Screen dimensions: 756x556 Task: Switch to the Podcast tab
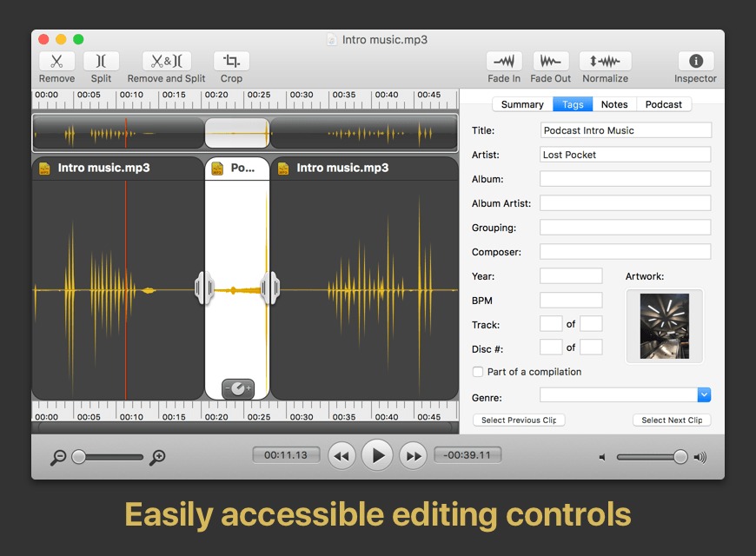tap(664, 104)
